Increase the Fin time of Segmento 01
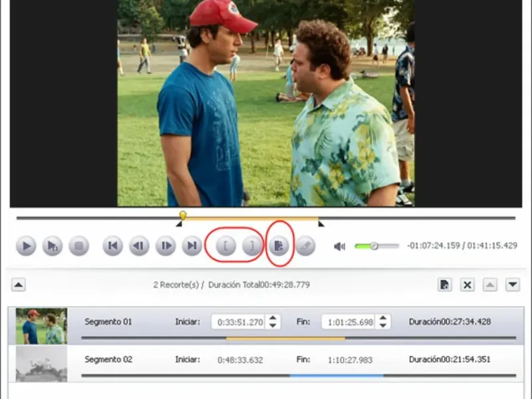 (x=383, y=319)
